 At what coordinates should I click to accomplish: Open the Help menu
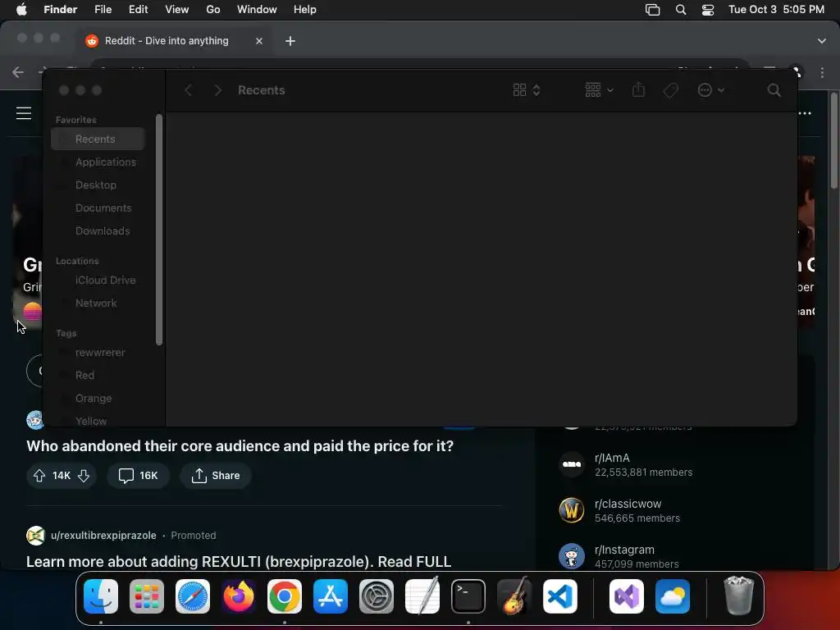pos(305,10)
